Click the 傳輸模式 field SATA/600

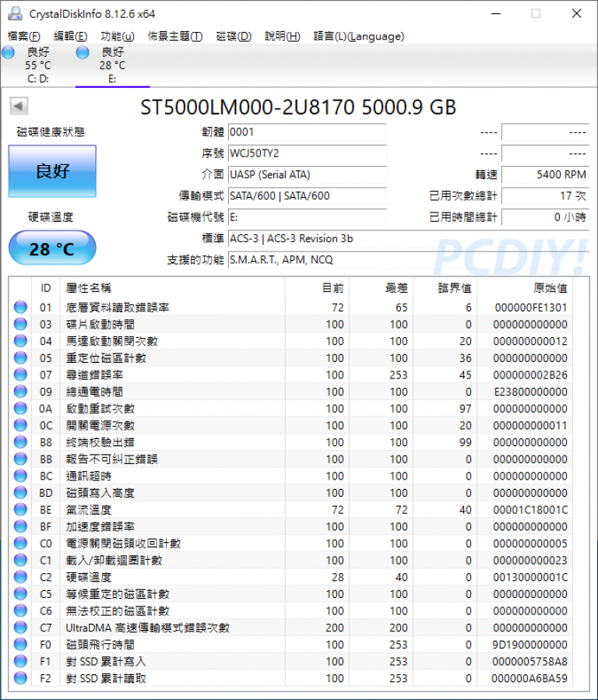pyautogui.click(x=307, y=196)
